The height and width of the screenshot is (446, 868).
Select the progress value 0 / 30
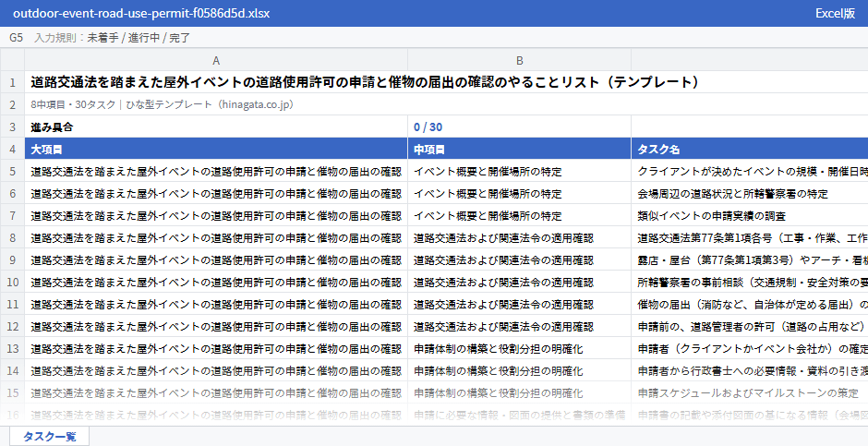pyautogui.click(x=519, y=127)
